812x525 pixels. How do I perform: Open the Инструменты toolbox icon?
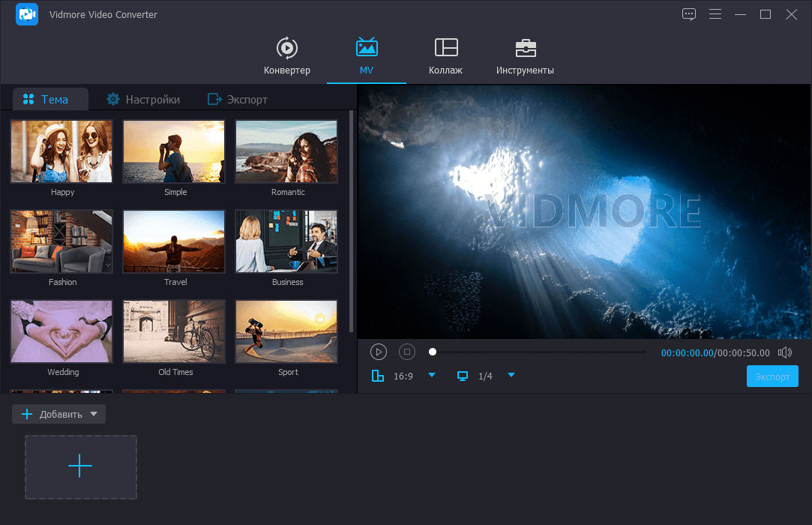pos(525,48)
